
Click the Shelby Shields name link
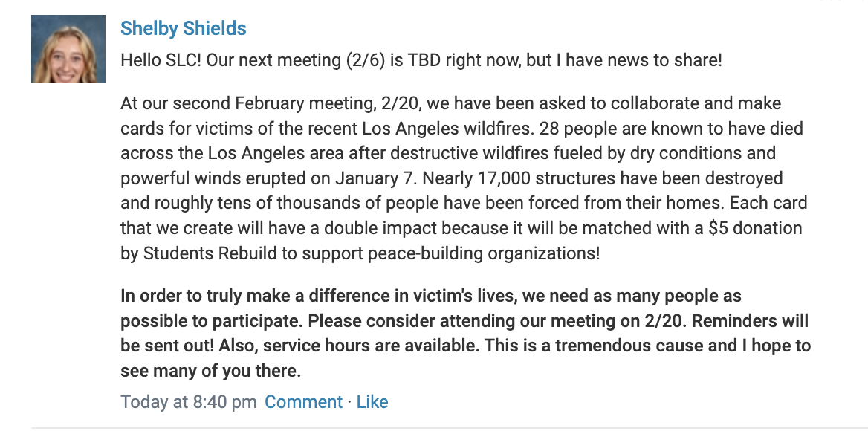tap(183, 29)
